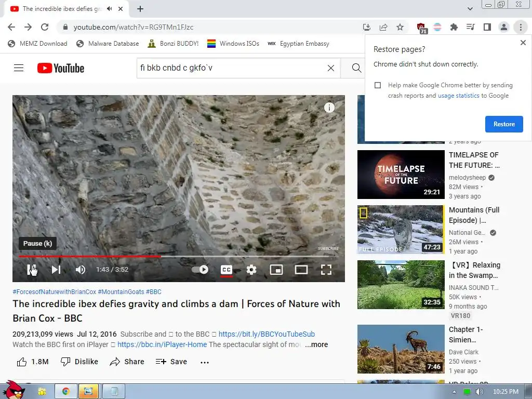Toggle the browser side panel icon
Screen dimensions: 532x399
click(487, 27)
